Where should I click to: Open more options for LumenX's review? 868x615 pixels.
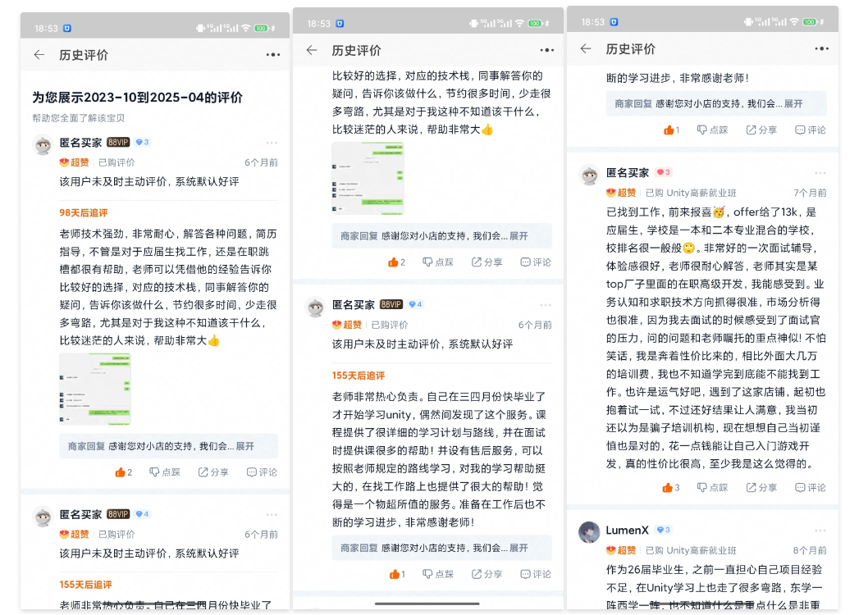tap(820, 531)
